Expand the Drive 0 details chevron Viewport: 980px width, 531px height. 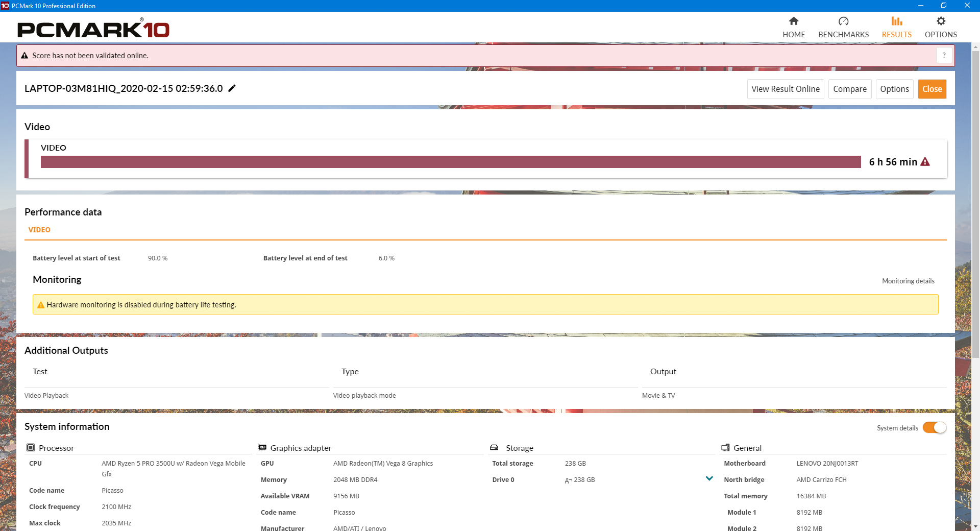[709, 479]
